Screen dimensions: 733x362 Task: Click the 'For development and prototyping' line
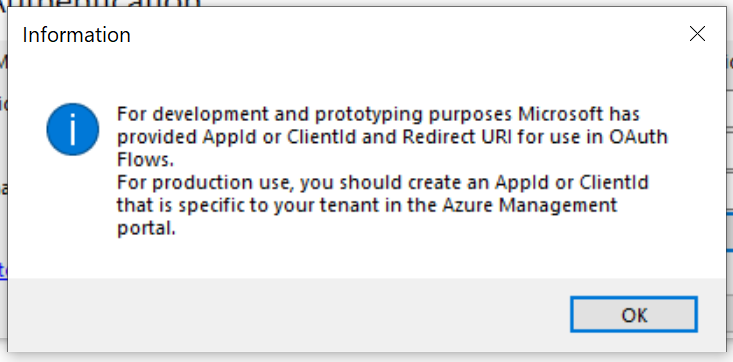point(378,115)
